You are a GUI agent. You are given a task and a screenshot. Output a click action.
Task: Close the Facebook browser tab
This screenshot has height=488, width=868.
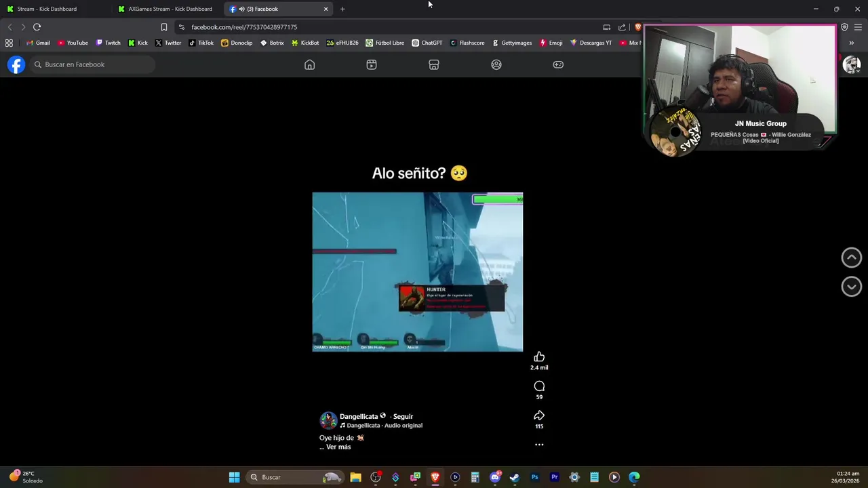click(x=325, y=9)
